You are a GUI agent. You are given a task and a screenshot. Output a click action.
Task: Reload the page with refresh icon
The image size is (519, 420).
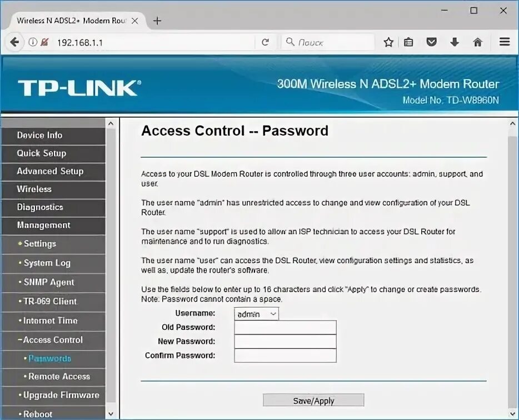coord(265,42)
